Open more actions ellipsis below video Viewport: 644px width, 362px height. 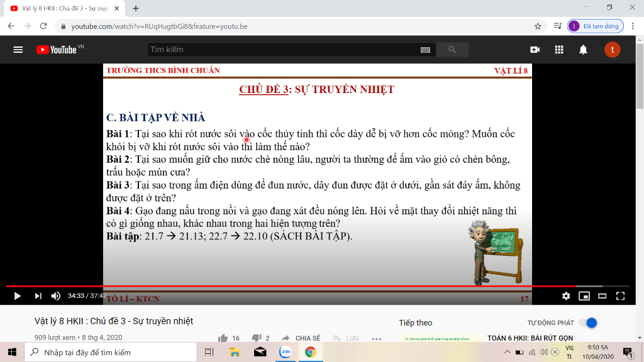click(377, 339)
